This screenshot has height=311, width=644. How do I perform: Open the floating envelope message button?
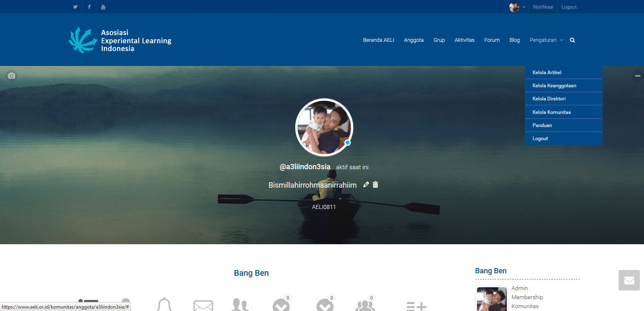click(629, 280)
